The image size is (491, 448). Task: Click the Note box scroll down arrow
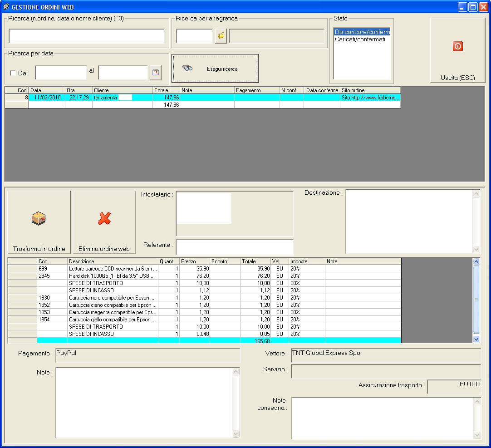click(236, 433)
